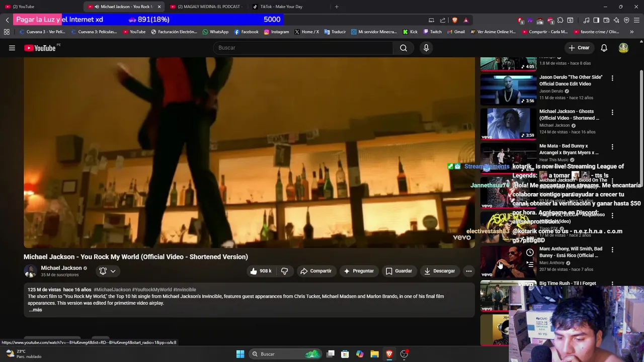Dislike the video with thumbs down
This screenshot has width=644, height=362.
click(x=284, y=271)
